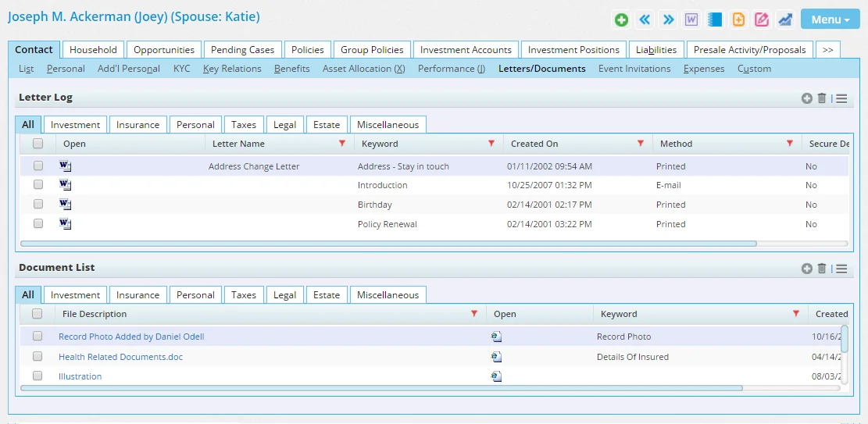
Task: Open the Letter Name column filter
Action: pyautogui.click(x=341, y=144)
